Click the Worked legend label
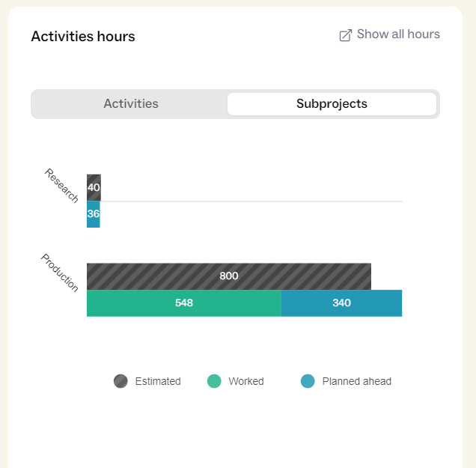The width and height of the screenshot is (476, 468). (246, 381)
